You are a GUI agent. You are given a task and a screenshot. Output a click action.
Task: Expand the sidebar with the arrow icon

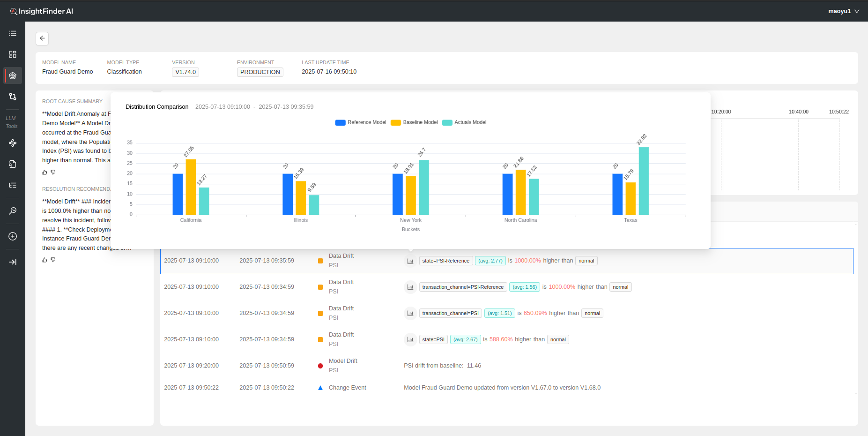pyautogui.click(x=13, y=262)
